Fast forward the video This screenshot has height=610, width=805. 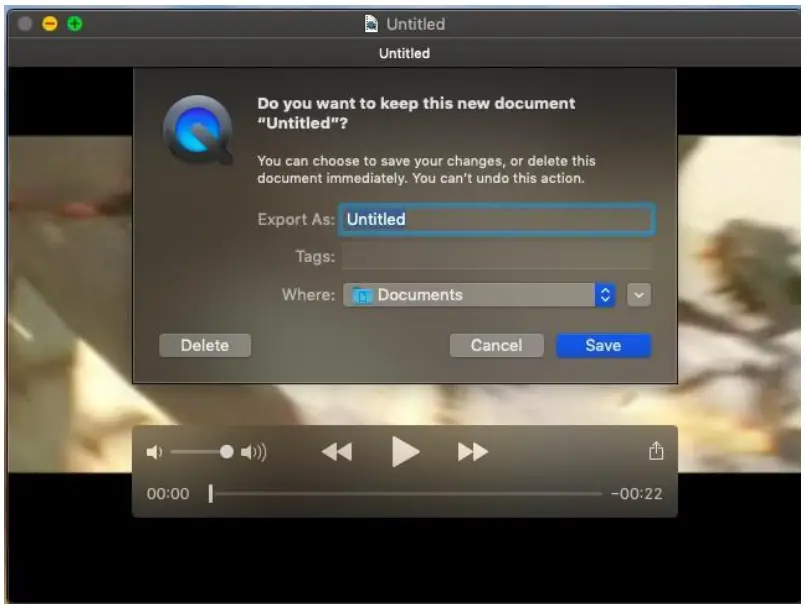pos(472,452)
